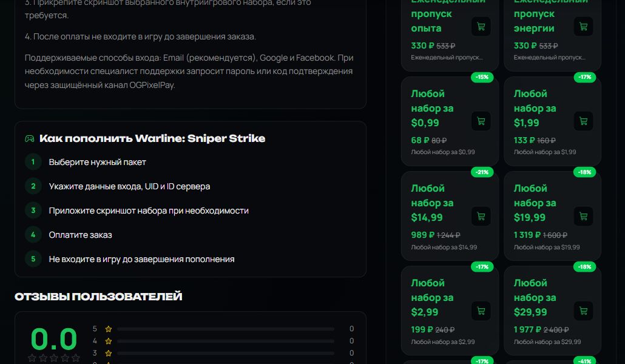Click the star icon in 5-star row
625x364 pixels.
click(109, 329)
